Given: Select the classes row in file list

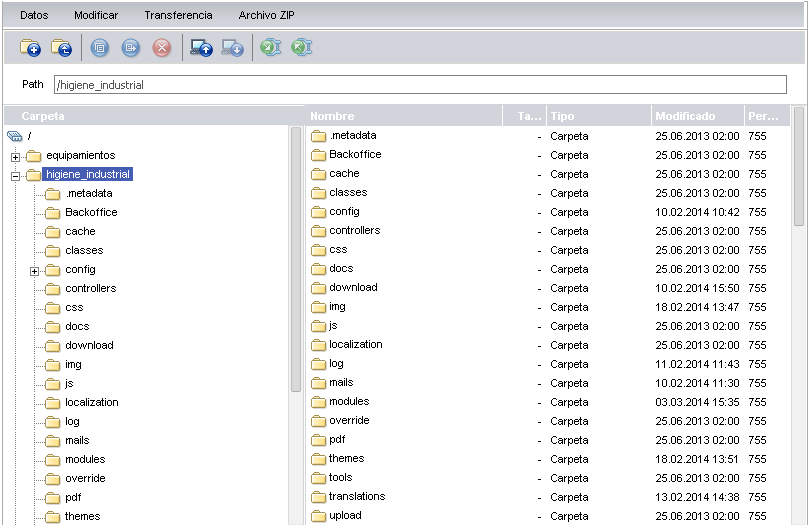Looking at the screenshot, I should point(548,193).
